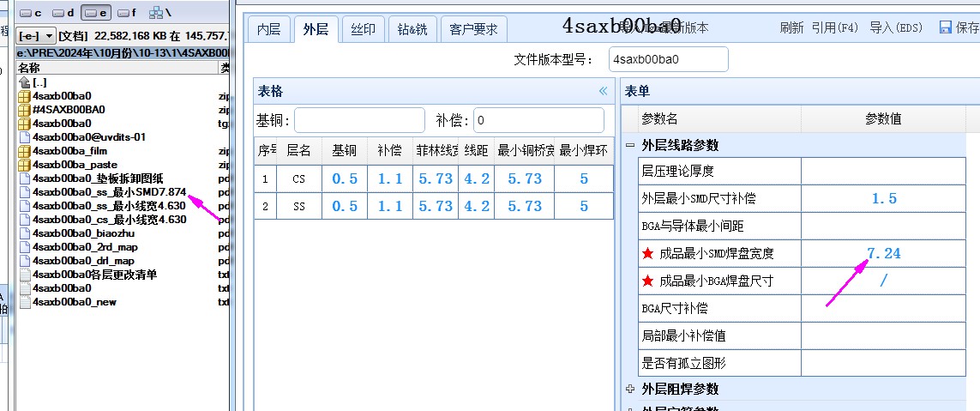Open the [-e-] drive dropdown
980x411 pixels.
tap(37, 36)
